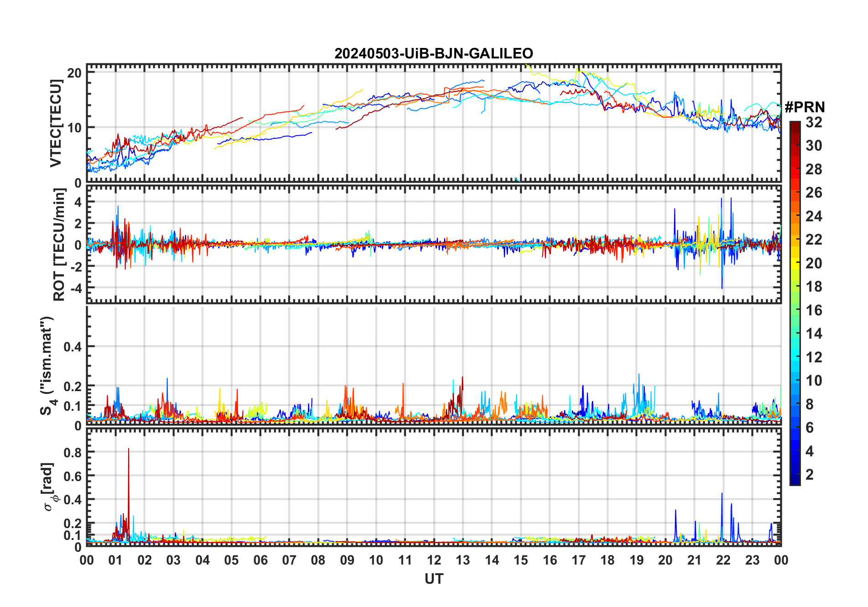Click the ROT [TECU/min] axis label
This screenshot has width=868, height=607.
click(x=59, y=245)
